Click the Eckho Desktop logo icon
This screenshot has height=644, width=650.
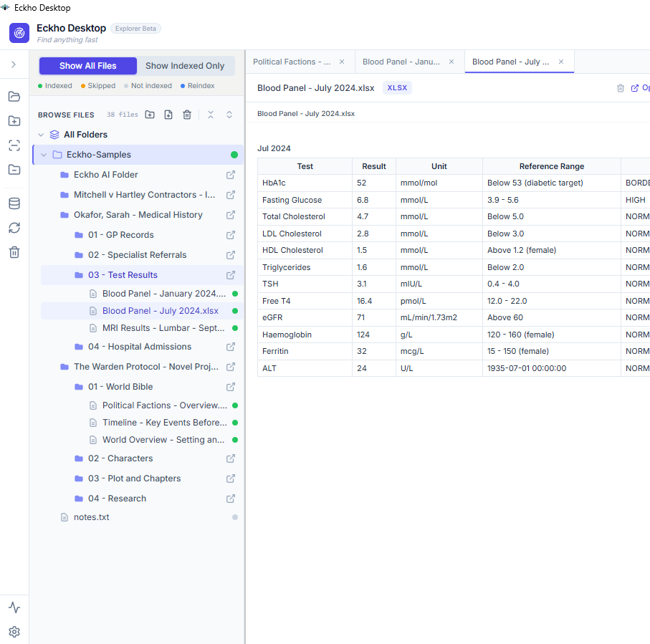19,33
